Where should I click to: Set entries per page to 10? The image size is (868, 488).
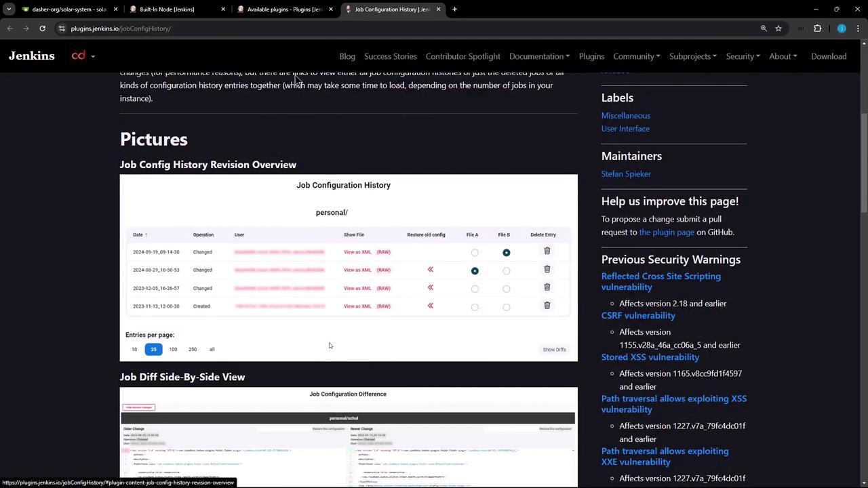pos(134,349)
